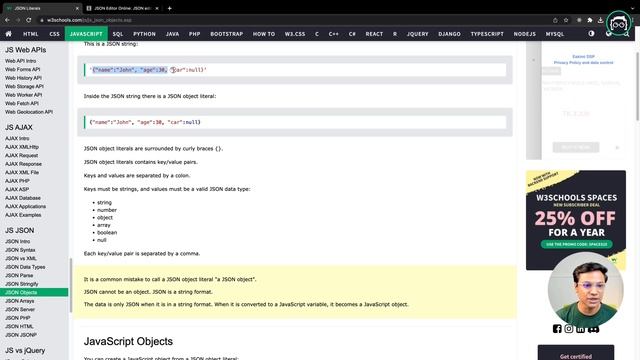Open the browser extensions puzzle icon
640x360 pixels.
(590, 20)
